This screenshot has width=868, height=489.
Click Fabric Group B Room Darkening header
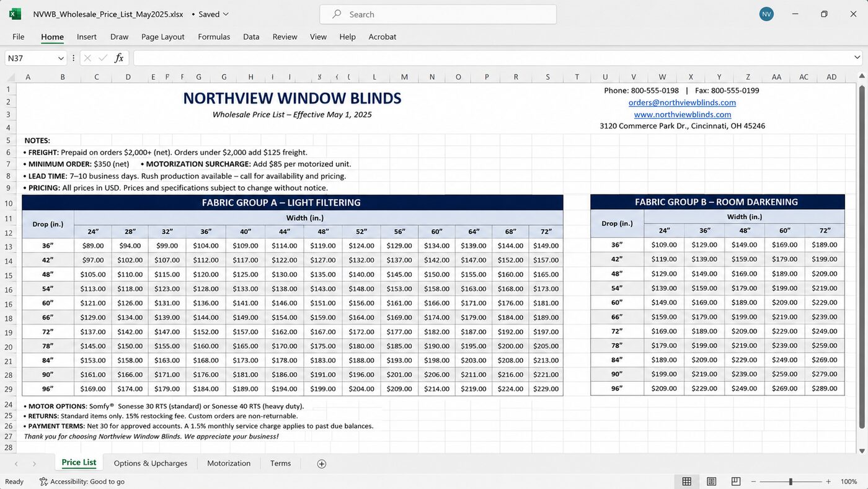point(717,202)
